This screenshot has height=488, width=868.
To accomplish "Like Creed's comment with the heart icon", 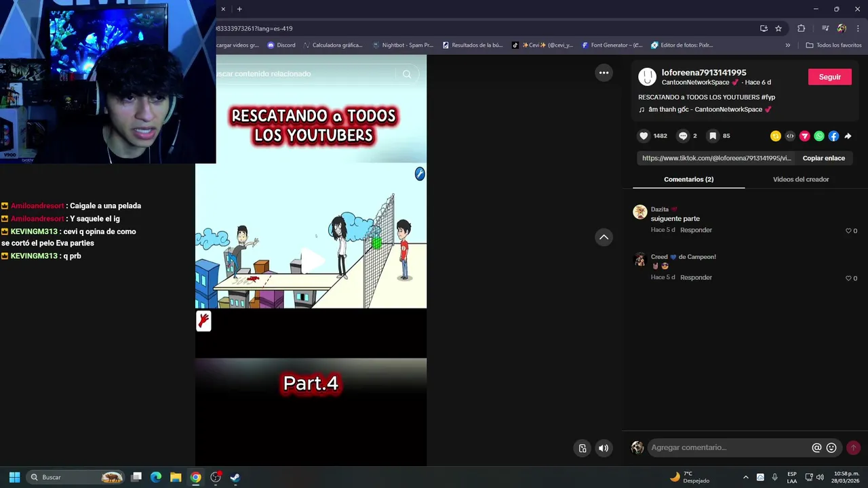I will coord(848,279).
